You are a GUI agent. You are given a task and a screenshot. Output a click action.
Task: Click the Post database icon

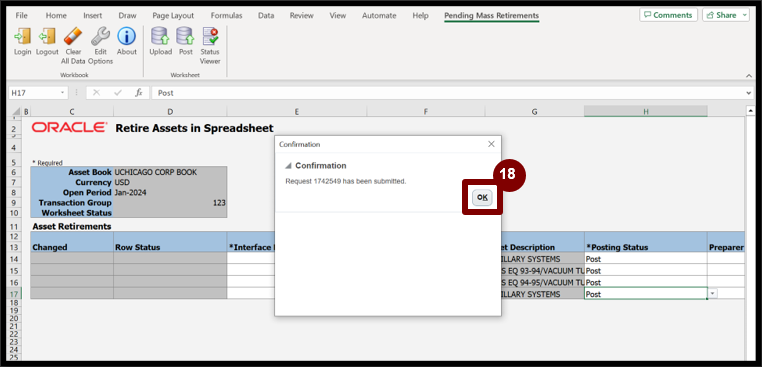point(186,36)
